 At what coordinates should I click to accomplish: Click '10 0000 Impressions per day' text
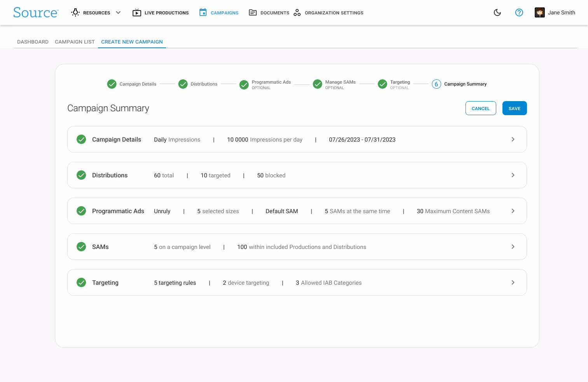click(265, 140)
